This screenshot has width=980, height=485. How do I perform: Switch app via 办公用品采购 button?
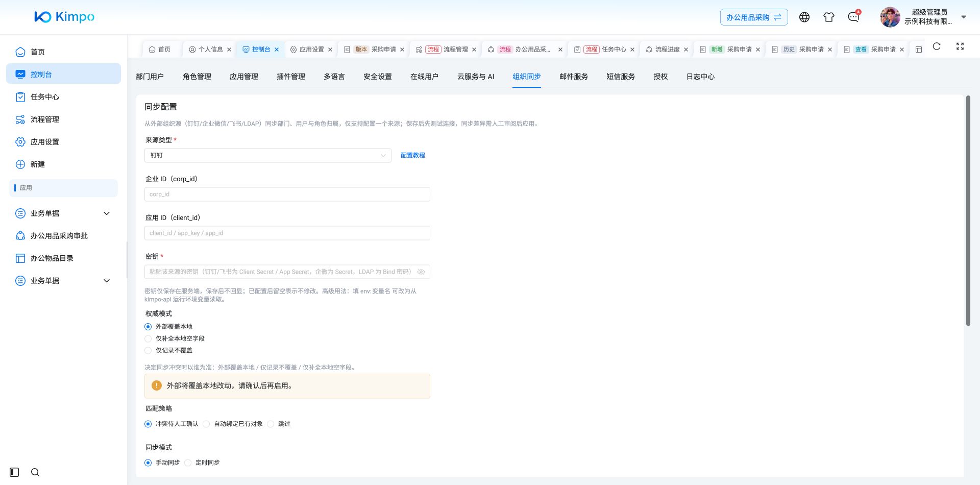click(754, 17)
